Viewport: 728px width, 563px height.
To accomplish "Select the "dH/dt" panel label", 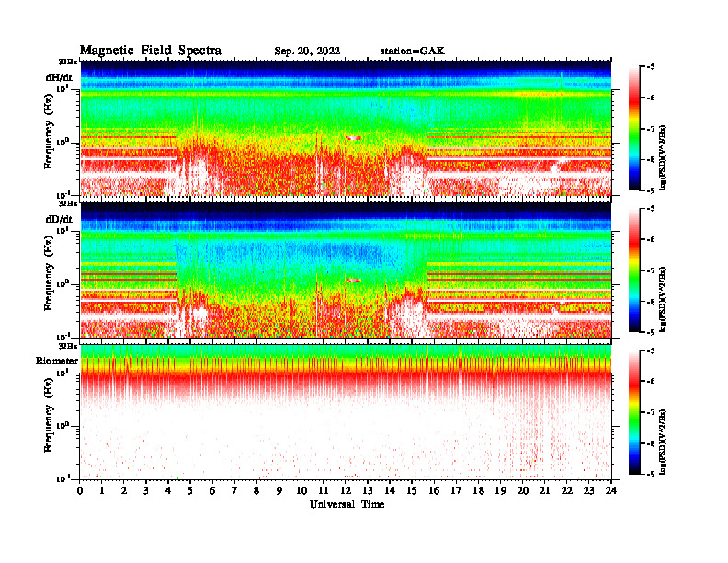I will 59,77.
